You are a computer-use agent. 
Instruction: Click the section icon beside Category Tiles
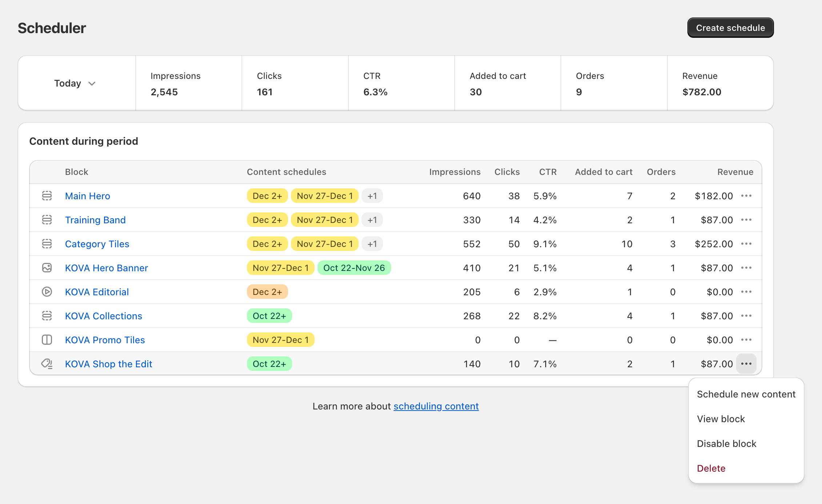(x=47, y=244)
